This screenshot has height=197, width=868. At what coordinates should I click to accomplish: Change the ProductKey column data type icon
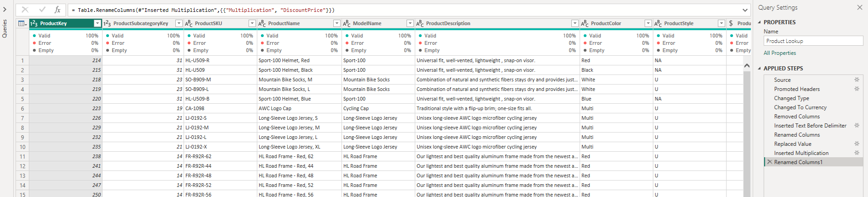34,23
